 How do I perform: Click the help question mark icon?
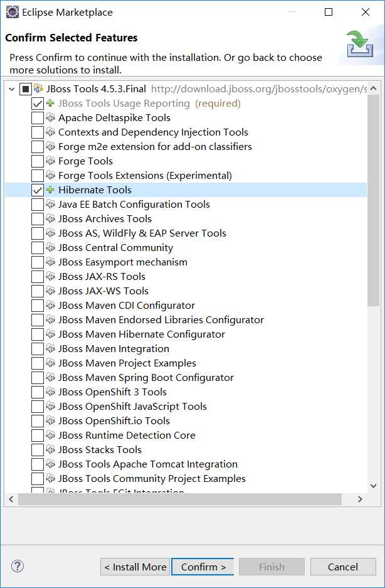18,567
